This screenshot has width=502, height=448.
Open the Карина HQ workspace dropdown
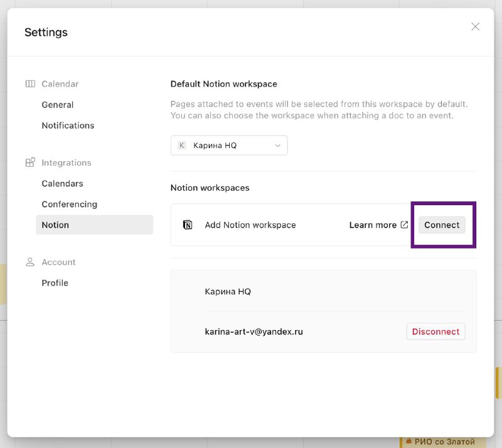tap(229, 146)
